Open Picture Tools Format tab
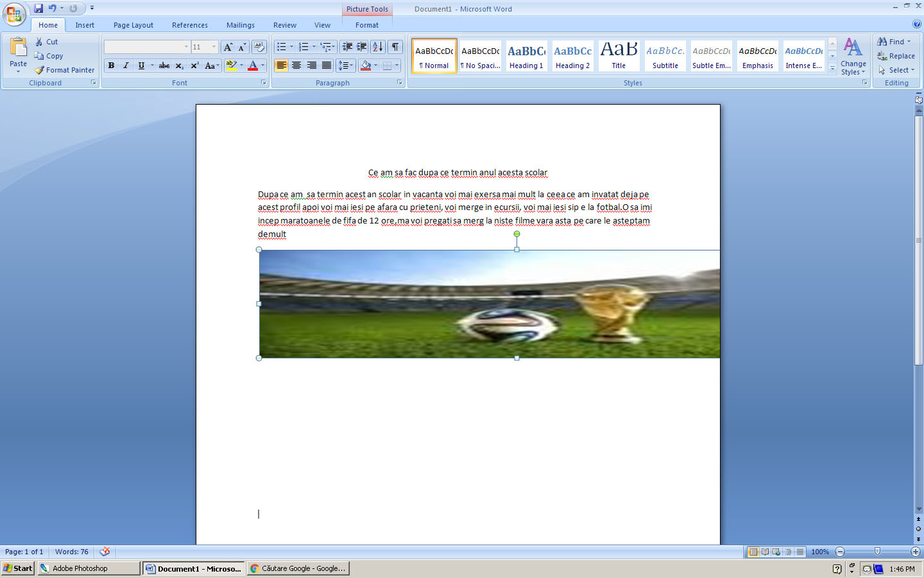 pyautogui.click(x=367, y=25)
